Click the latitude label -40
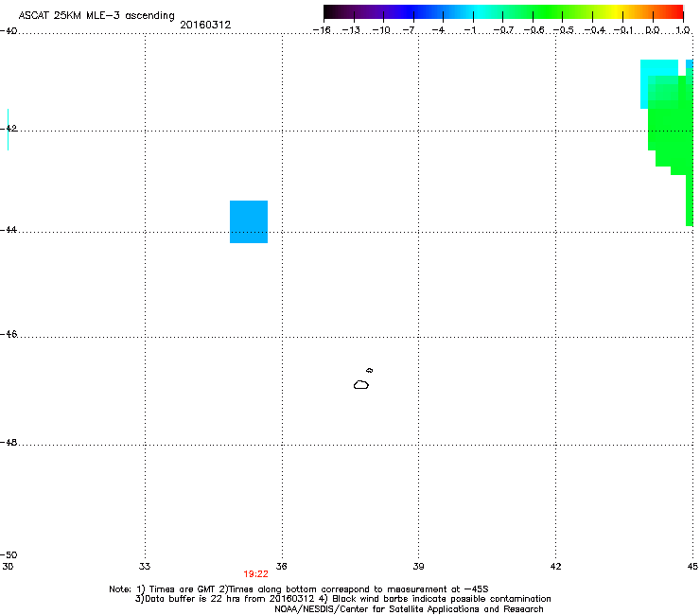 click(x=9, y=31)
